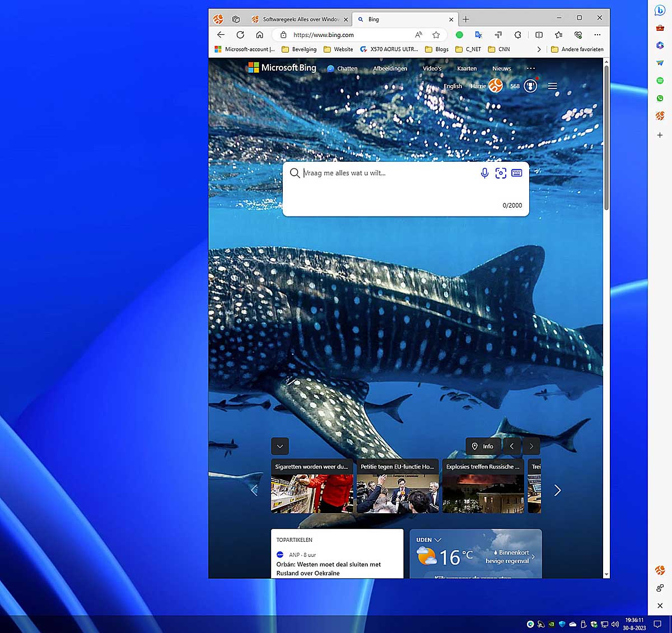The image size is (672, 633).
Task: Open the Windows notification center
Action: pyautogui.click(x=658, y=624)
